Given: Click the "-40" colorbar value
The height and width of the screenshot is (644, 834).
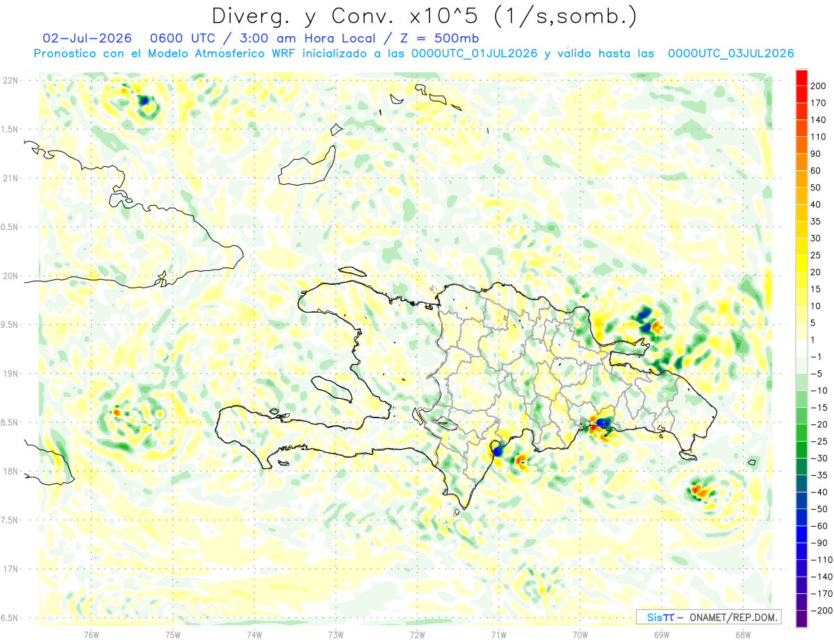Looking at the screenshot, I should 820,493.
